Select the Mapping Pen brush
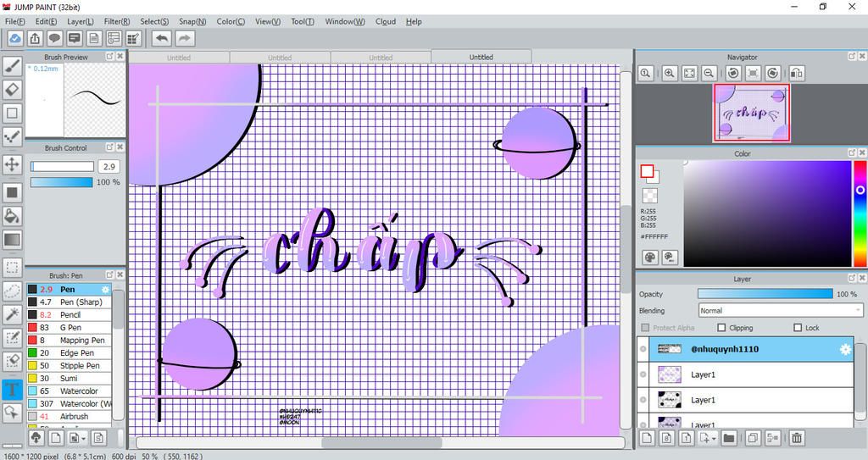This screenshot has width=868, height=460. 70,341
